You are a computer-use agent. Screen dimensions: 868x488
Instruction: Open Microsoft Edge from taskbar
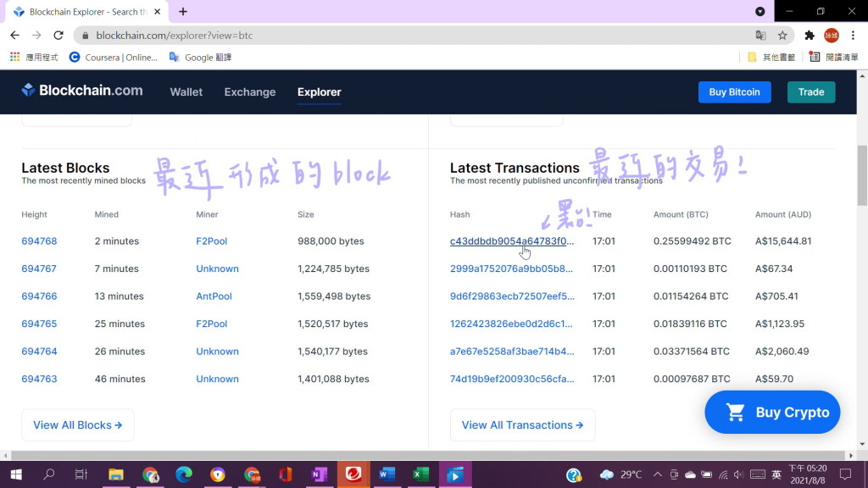(184, 474)
